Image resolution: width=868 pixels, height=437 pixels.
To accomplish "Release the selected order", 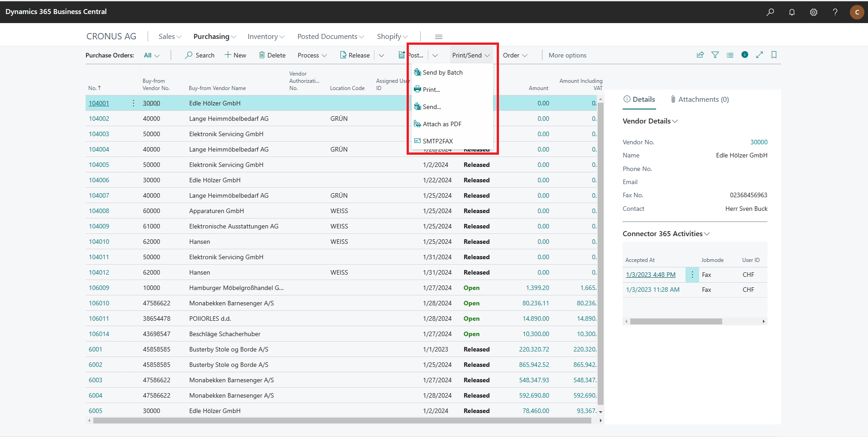I will click(355, 55).
